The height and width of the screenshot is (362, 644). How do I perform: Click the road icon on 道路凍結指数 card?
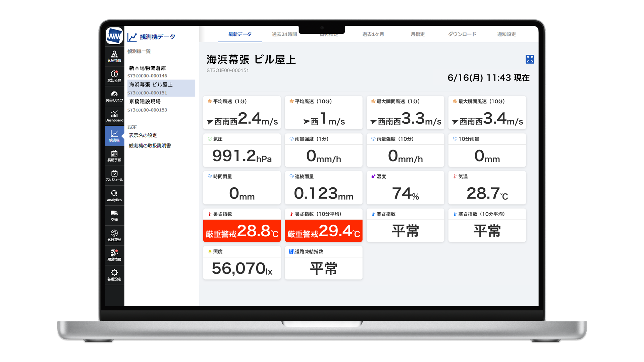point(291,251)
